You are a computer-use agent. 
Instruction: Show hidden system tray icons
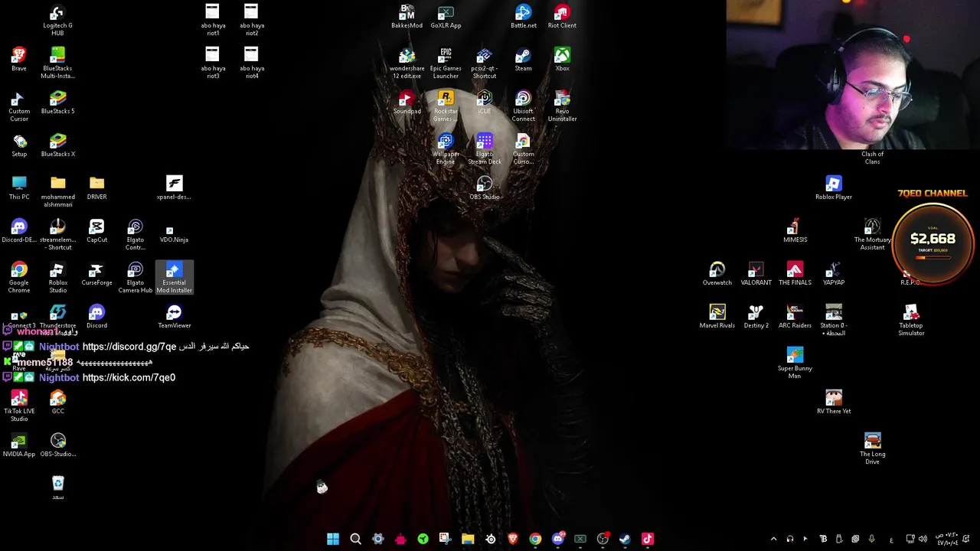(x=773, y=539)
